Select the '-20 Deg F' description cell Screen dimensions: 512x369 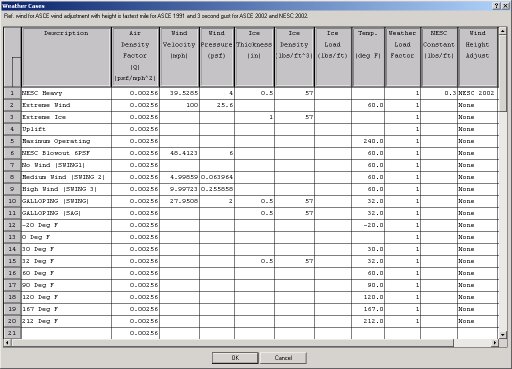[x=66, y=225]
